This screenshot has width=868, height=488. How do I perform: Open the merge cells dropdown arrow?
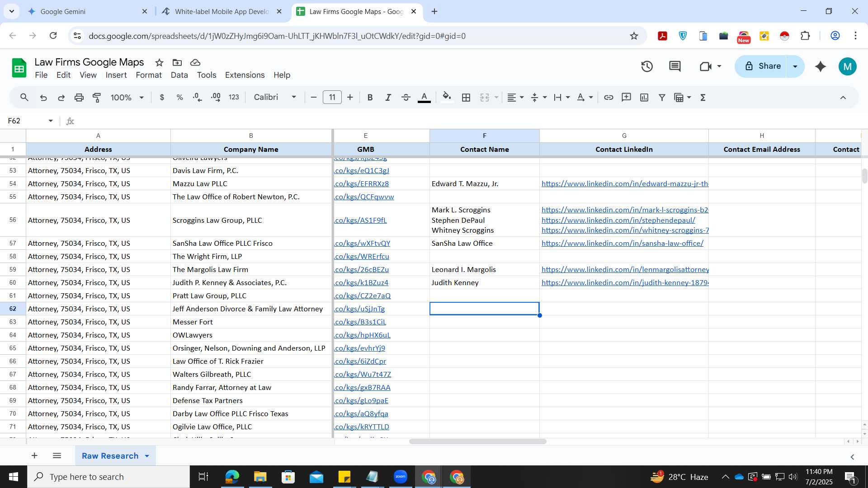tap(496, 97)
